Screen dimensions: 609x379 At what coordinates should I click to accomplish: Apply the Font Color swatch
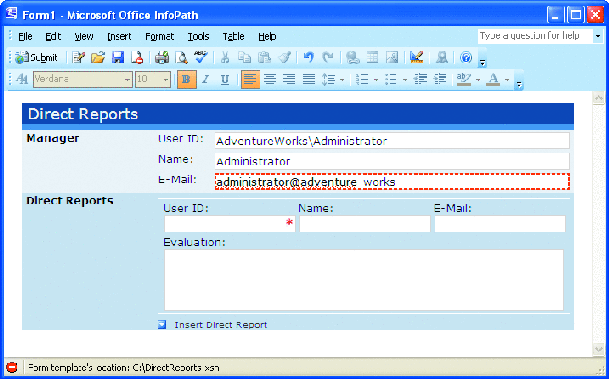coord(493,79)
